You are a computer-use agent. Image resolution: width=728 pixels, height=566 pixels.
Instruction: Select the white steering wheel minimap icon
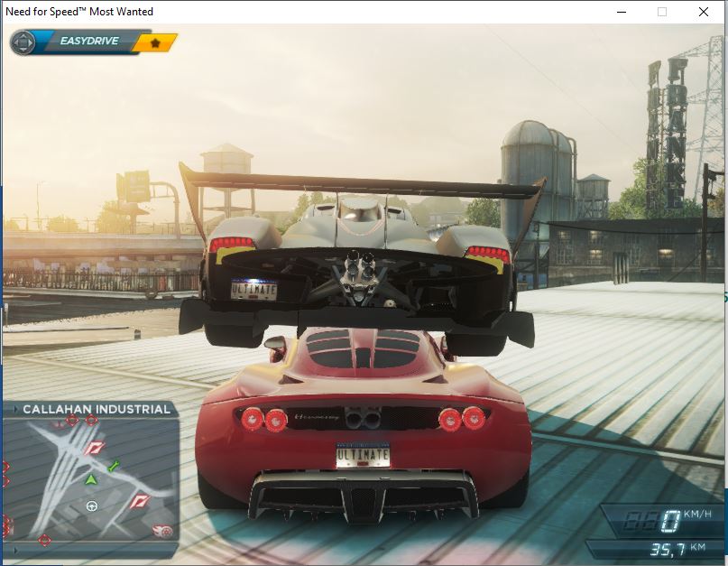click(x=92, y=506)
